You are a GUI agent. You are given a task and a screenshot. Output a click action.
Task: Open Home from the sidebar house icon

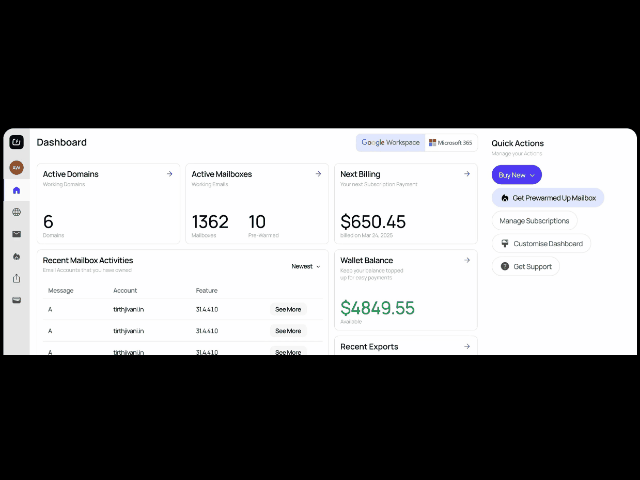point(16,190)
